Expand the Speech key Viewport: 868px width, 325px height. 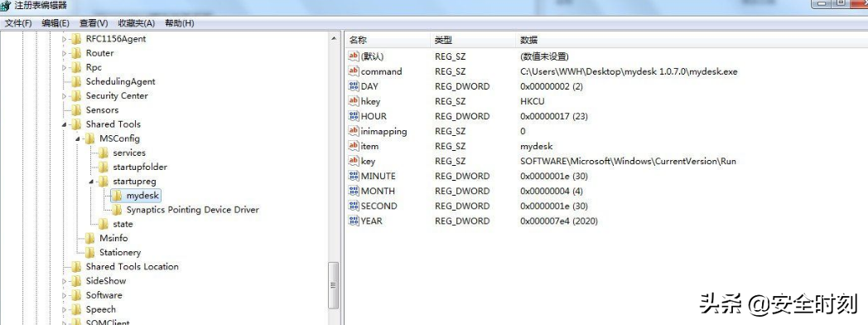coord(65,310)
